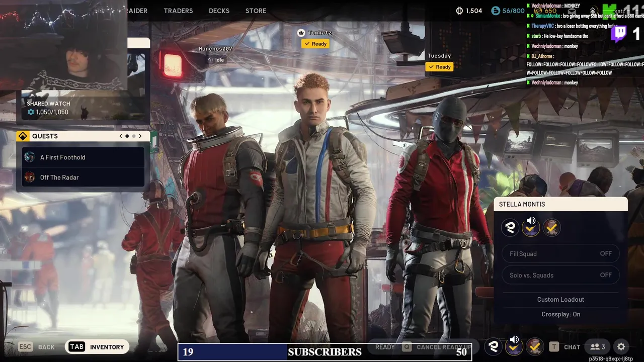
Task: Open the Decks tab
Action: pyautogui.click(x=219, y=11)
